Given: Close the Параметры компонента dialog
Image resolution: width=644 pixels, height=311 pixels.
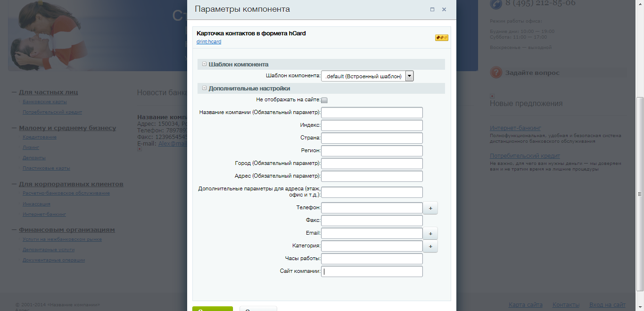Looking at the screenshot, I should click(444, 9).
